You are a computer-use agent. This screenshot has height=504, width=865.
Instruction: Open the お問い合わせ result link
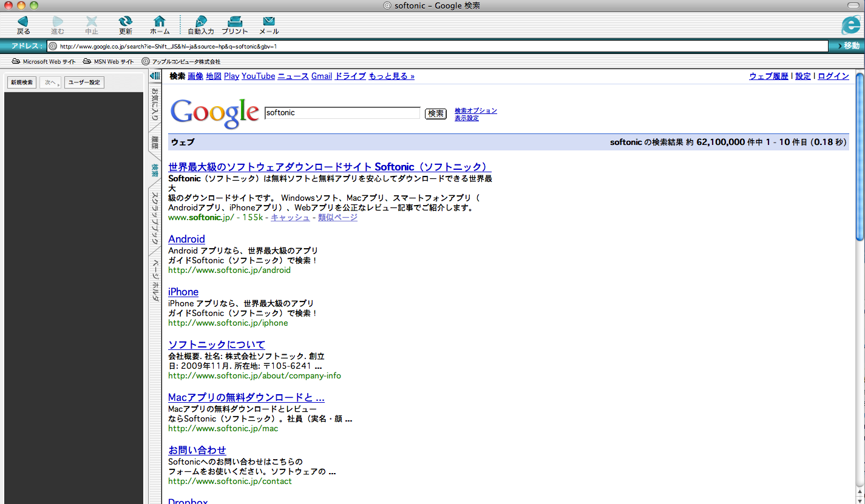(197, 450)
